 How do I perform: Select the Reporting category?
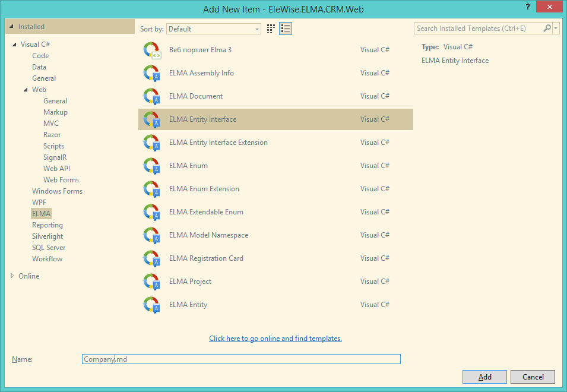[47, 225]
